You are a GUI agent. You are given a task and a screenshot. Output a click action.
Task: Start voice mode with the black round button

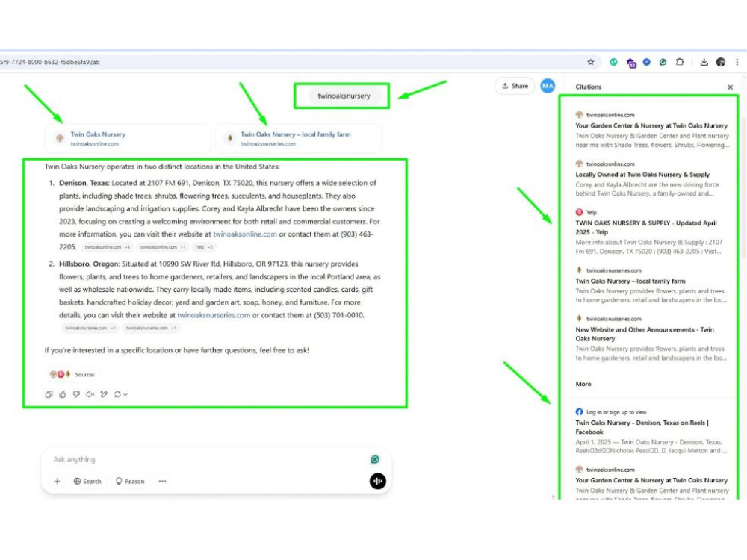[x=378, y=481]
